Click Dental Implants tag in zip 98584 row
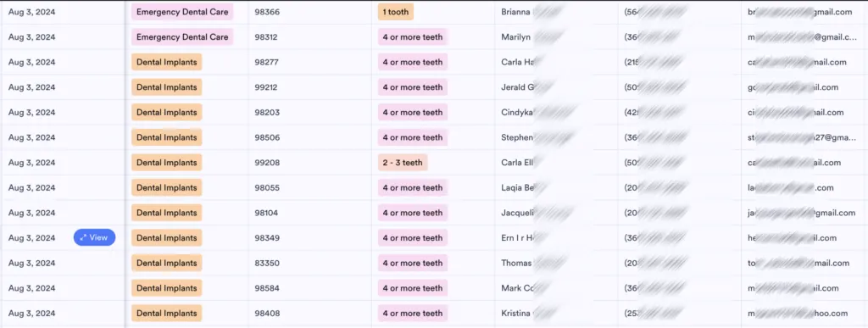The height and width of the screenshot is (328, 868). (x=167, y=288)
